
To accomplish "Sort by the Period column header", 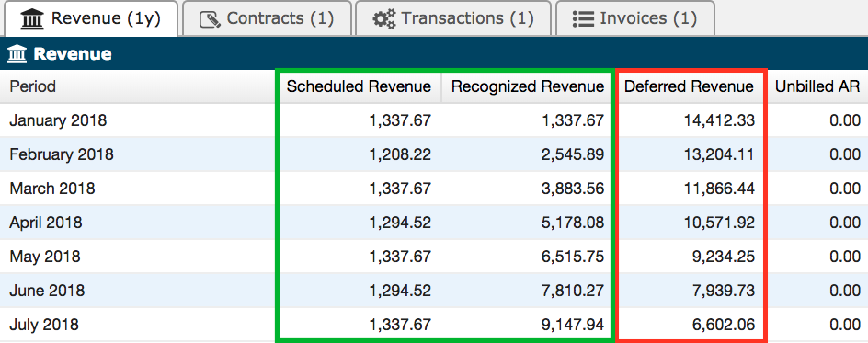I will click(138, 86).
